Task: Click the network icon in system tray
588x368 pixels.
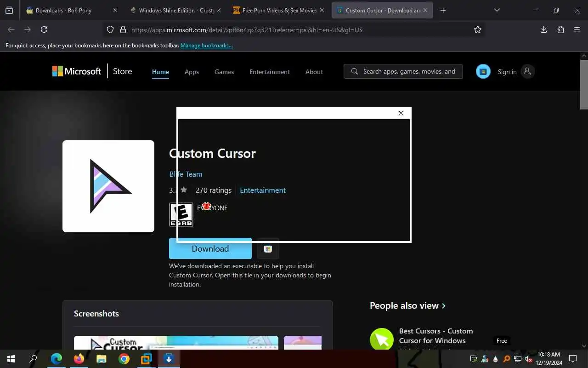Action: (518, 359)
